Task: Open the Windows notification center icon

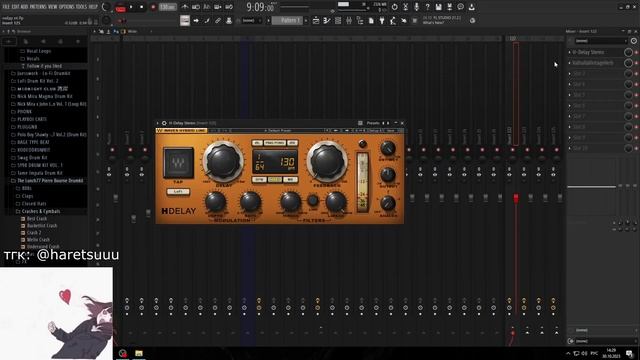Action: click(x=629, y=353)
